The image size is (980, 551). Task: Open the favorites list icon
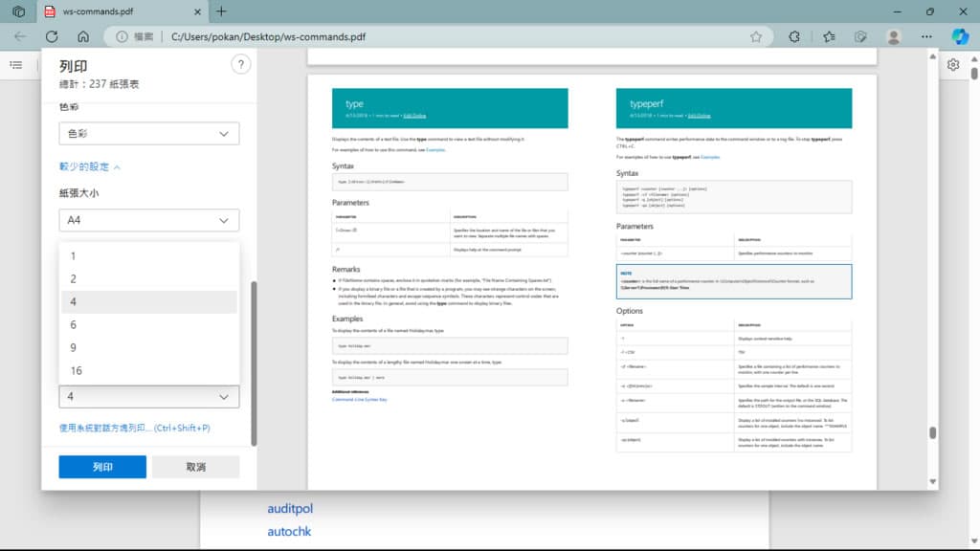[x=829, y=36]
